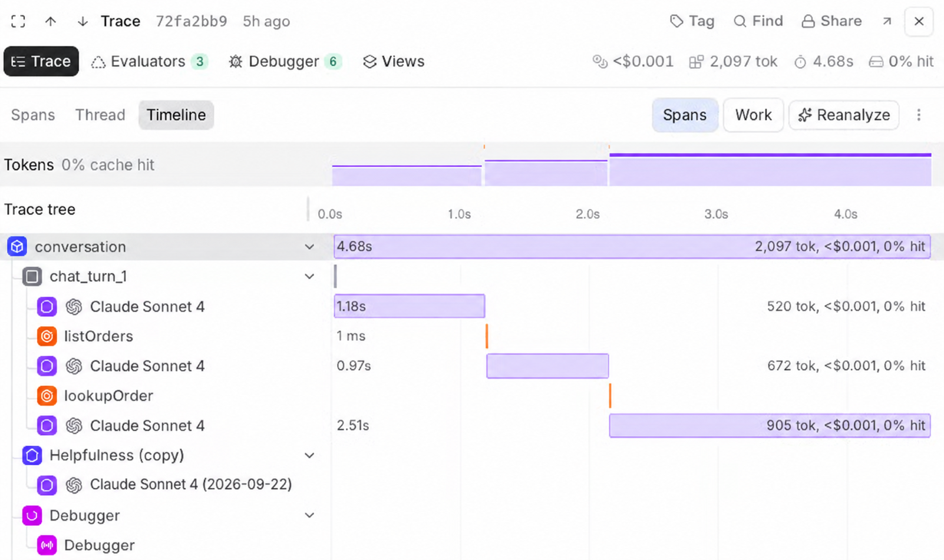The width and height of the screenshot is (944, 560).
Task: Click the 905 tok timeline span bar
Action: [770, 425]
